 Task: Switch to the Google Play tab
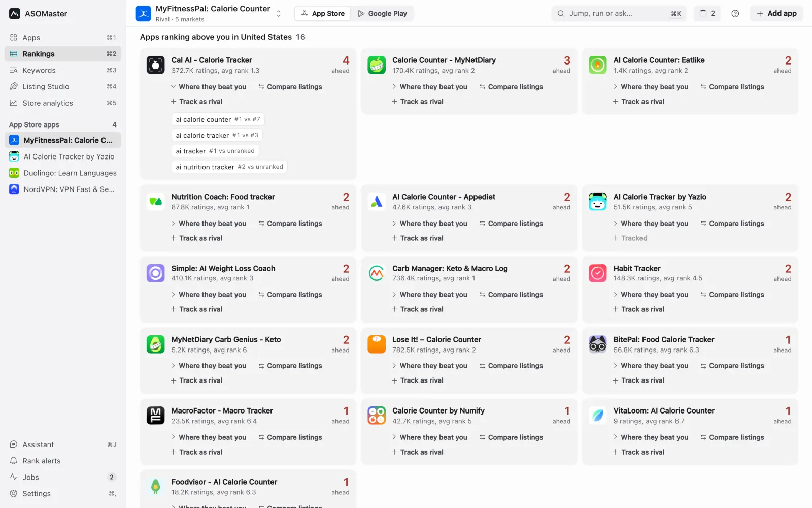pyautogui.click(x=383, y=14)
